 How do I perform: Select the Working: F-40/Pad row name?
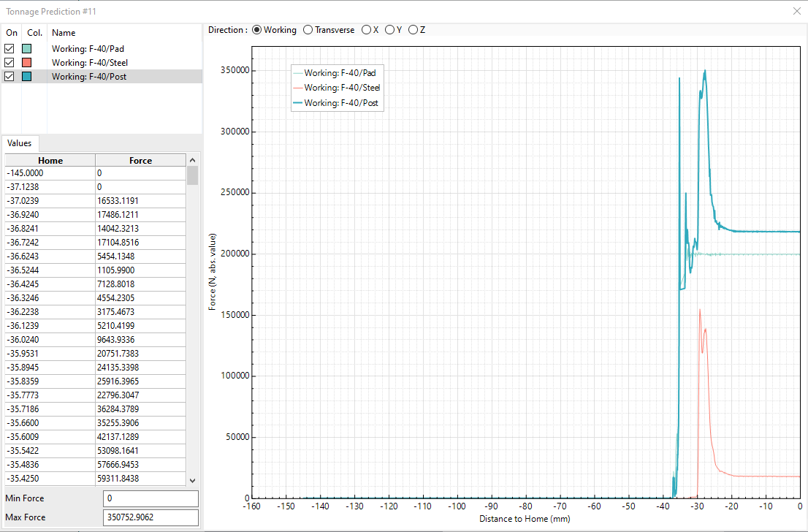point(88,48)
